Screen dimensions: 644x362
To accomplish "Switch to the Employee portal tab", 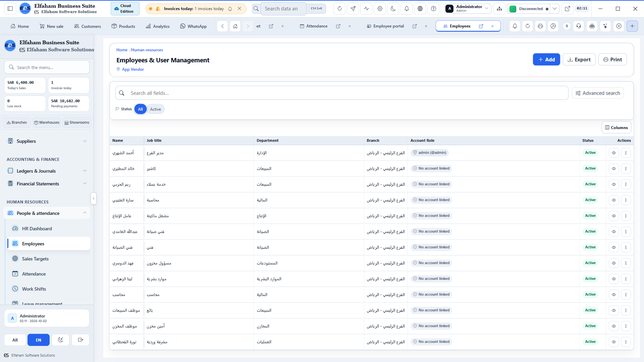I will (x=388, y=26).
